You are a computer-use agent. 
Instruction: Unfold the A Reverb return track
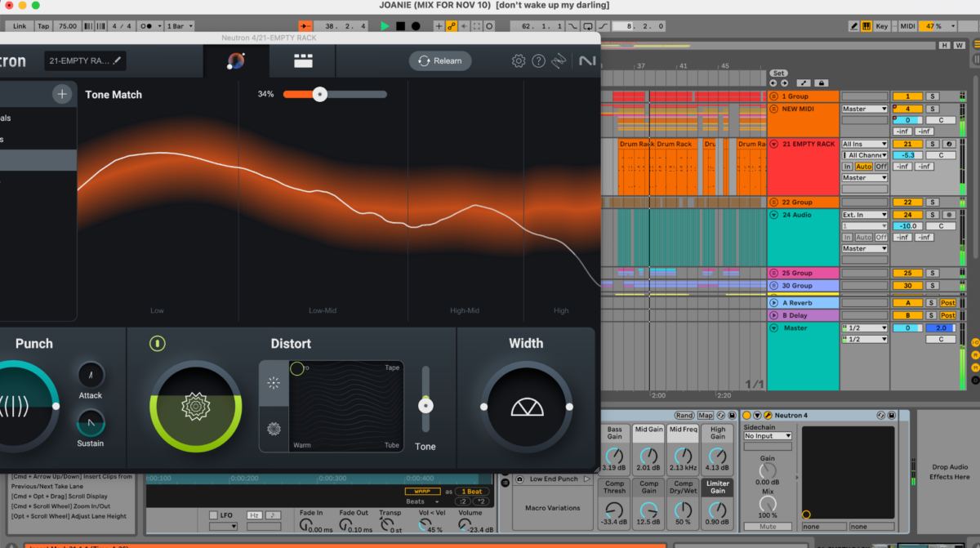(x=774, y=302)
